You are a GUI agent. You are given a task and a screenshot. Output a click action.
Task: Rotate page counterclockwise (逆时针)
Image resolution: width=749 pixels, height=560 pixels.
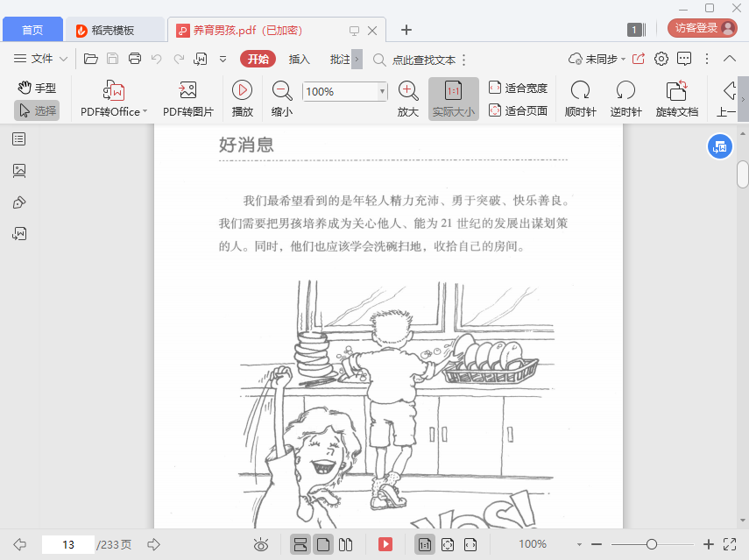[625, 99]
